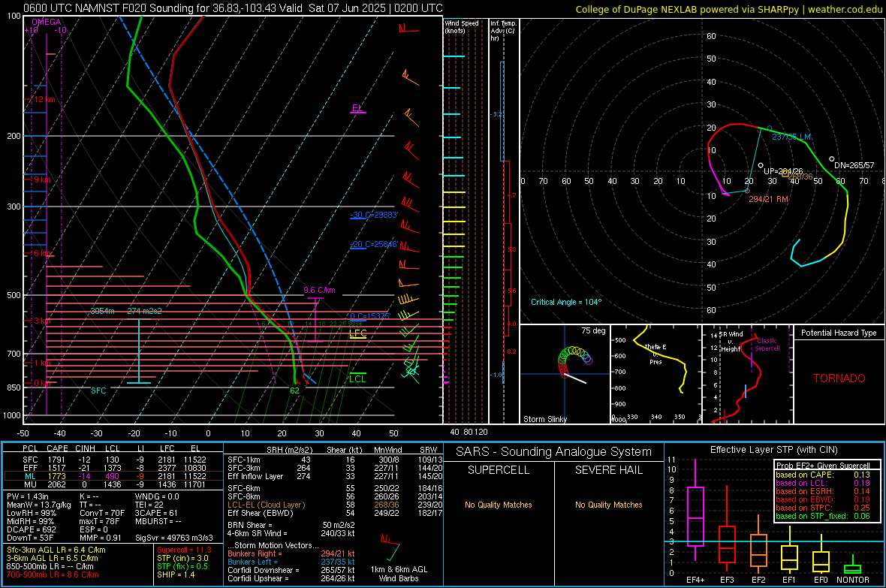Click the Supercell = 11.3 composite value
Image resolution: width=886 pixels, height=588 pixels.
click(184, 550)
